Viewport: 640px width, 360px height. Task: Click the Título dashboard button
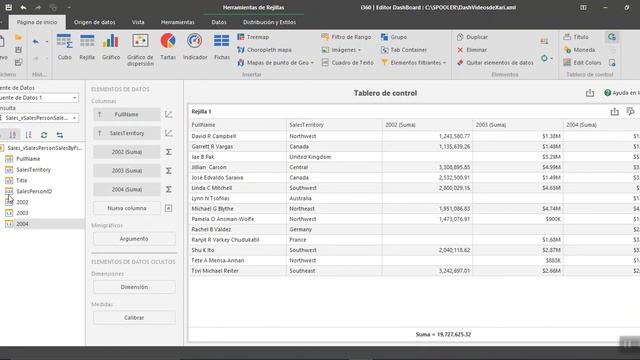(576, 37)
